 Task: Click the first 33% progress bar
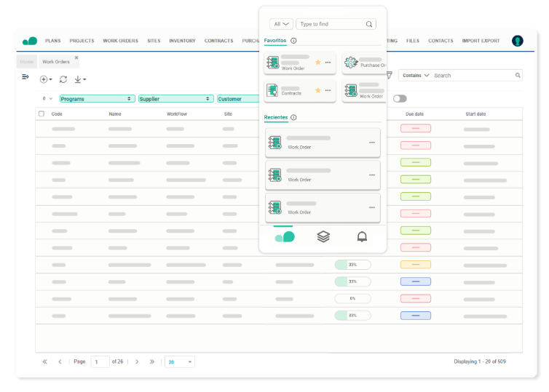(352, 265)
